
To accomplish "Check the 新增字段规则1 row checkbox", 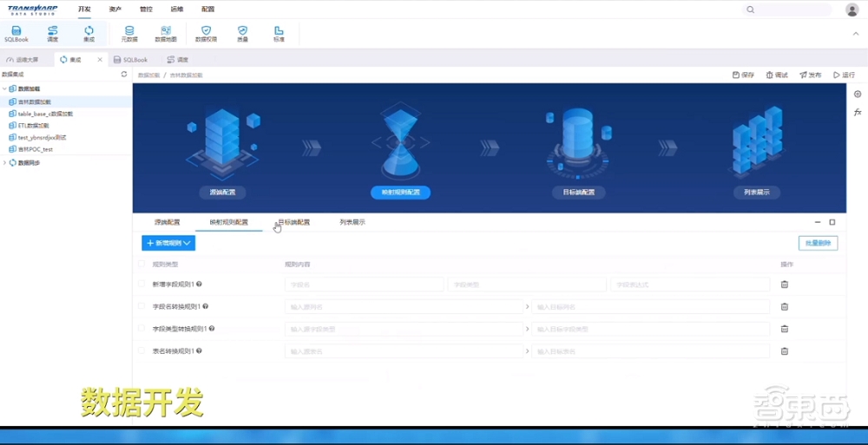I will coord(141,284).
